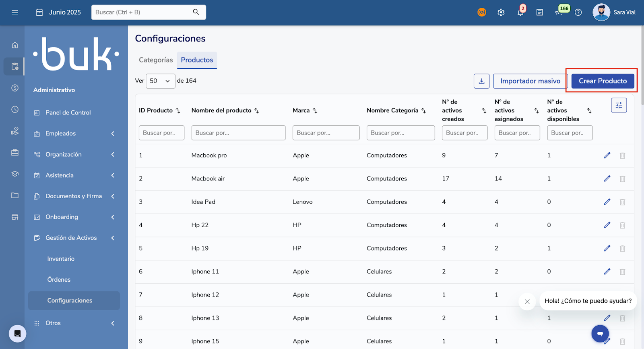Click the Crear Producto button
This screenshot has width=644, height=349.
coord(603,81)
